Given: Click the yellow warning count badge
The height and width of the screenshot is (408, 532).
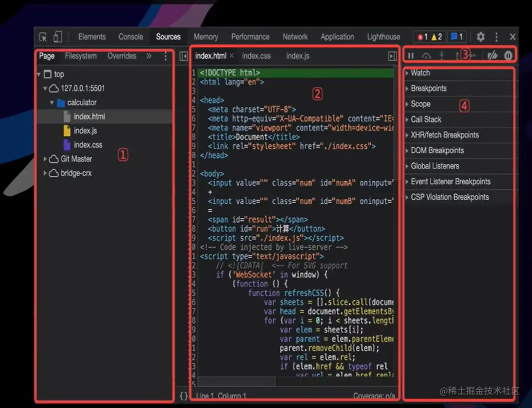Looking at the screenshot, I should [436, 37].
